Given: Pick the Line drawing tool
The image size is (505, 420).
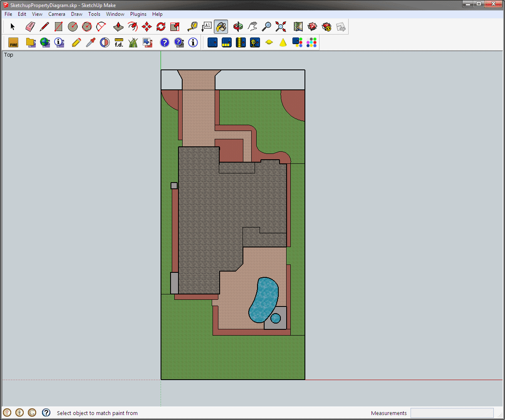Looking at the screenshot, I should tap(44, 26).
